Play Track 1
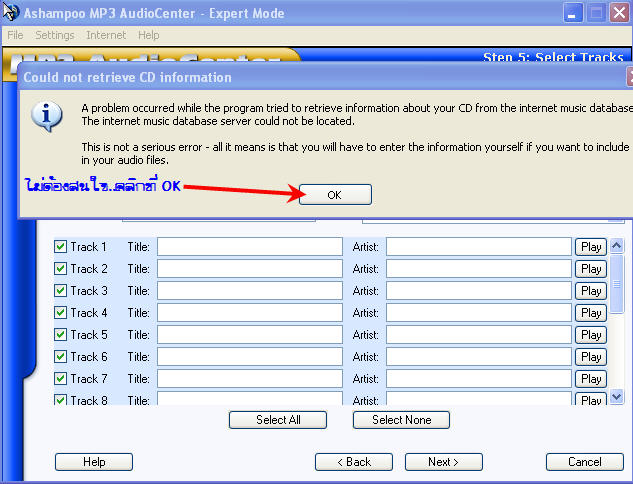The image size is (633, 484). click(x=591, y=247)
